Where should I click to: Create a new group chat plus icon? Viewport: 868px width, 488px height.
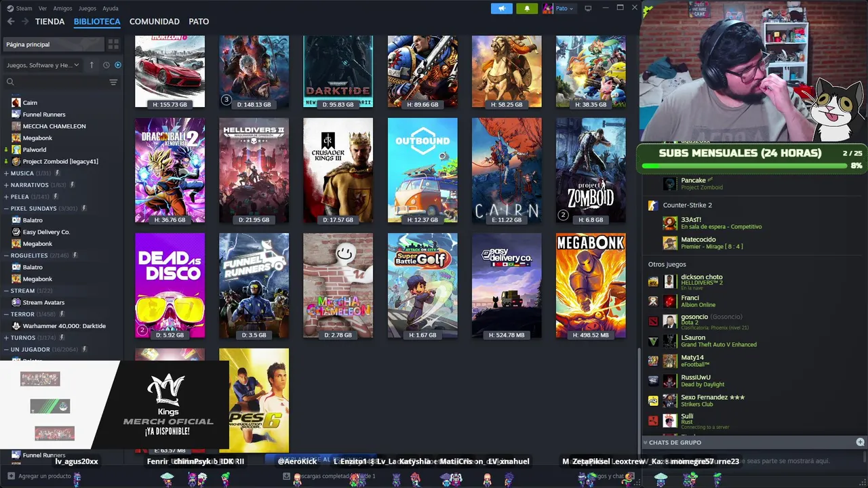[860, 442]
